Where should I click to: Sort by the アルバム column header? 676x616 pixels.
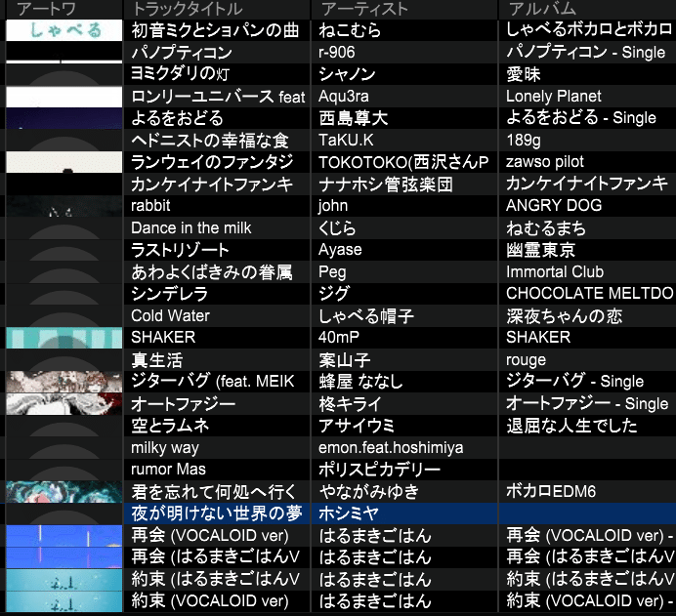(542, 9)
